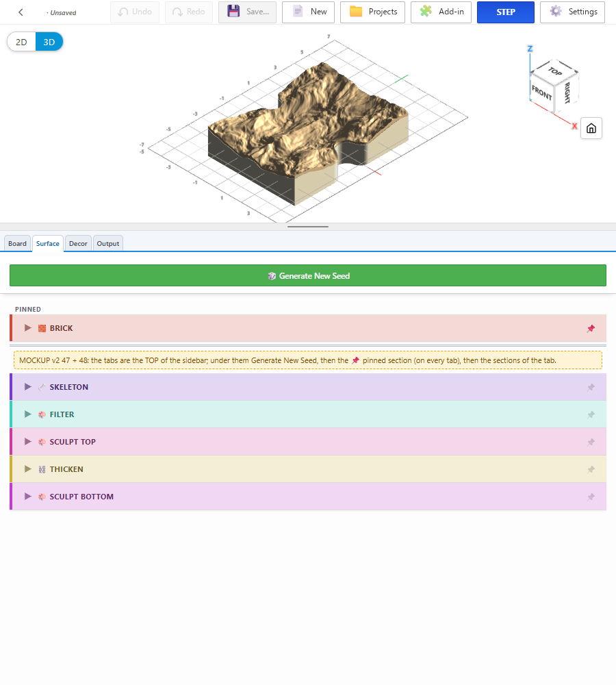
Task: Unpin the BRICK section
Action: tap(591, 329)
